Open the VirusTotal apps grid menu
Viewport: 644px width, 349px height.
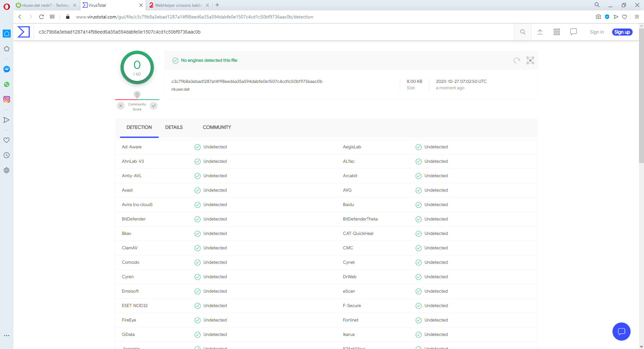coord(557,32)
